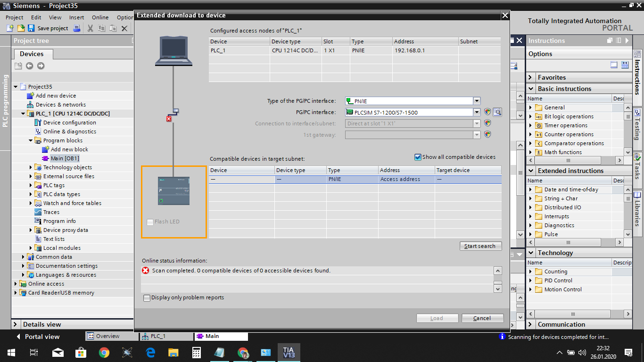Viewport: 644px width, 362px height.
Task: Click the shield icon beside PG/PC interface
Action: pos(487,112)
